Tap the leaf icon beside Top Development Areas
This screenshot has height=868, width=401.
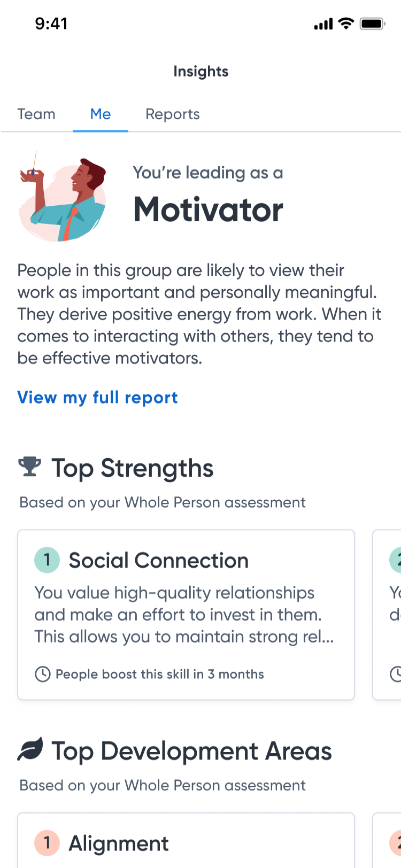coord(30,749)
